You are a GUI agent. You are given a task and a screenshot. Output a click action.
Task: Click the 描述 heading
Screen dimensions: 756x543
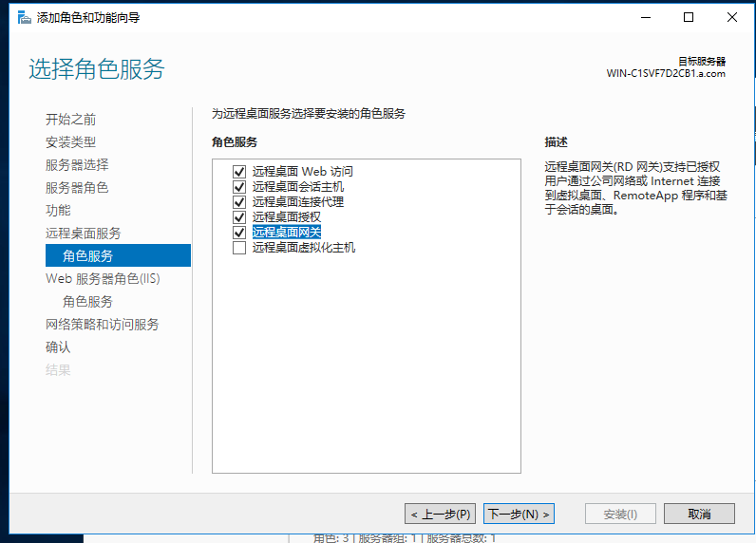(x=556, y=142)
